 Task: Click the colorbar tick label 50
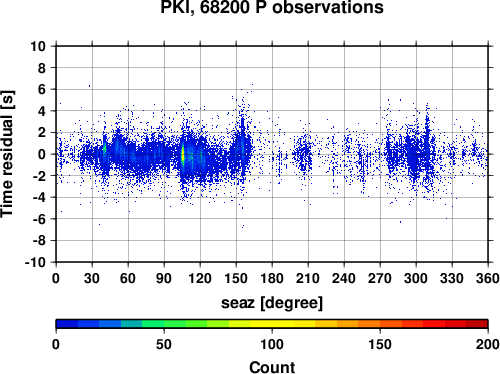click(164, 344)
